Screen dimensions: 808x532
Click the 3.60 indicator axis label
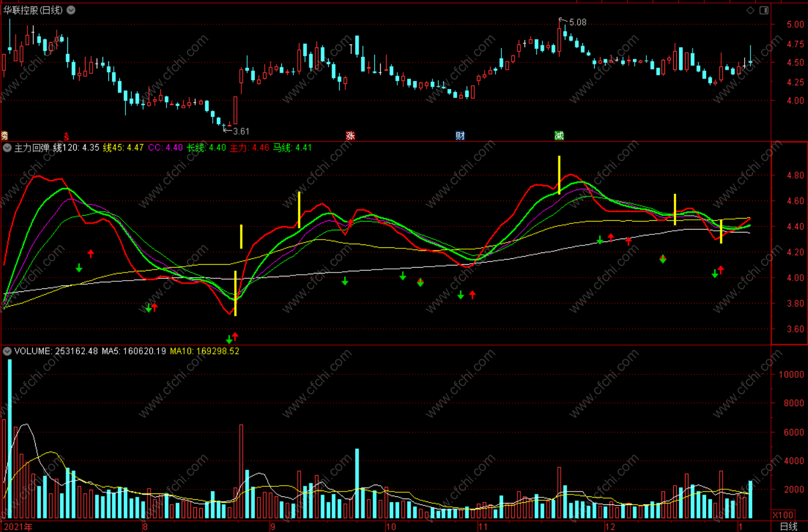795,329
